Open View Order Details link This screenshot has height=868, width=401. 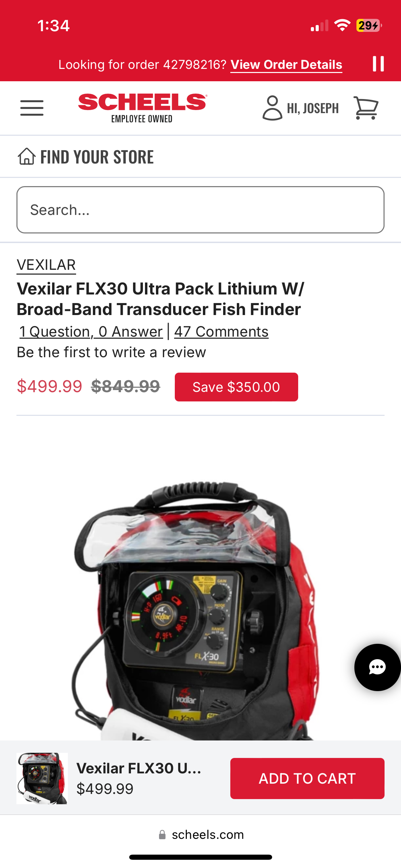coord(286,64)
